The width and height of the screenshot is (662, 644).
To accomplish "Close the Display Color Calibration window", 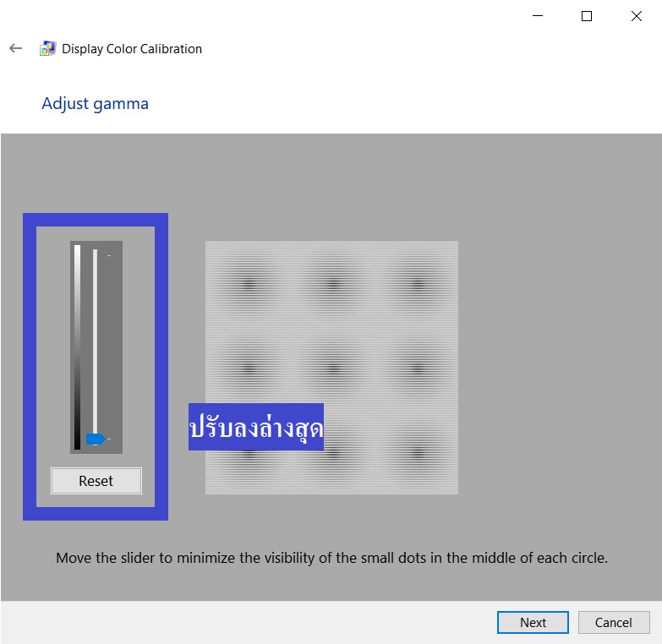I will click(x=637, y=16).
